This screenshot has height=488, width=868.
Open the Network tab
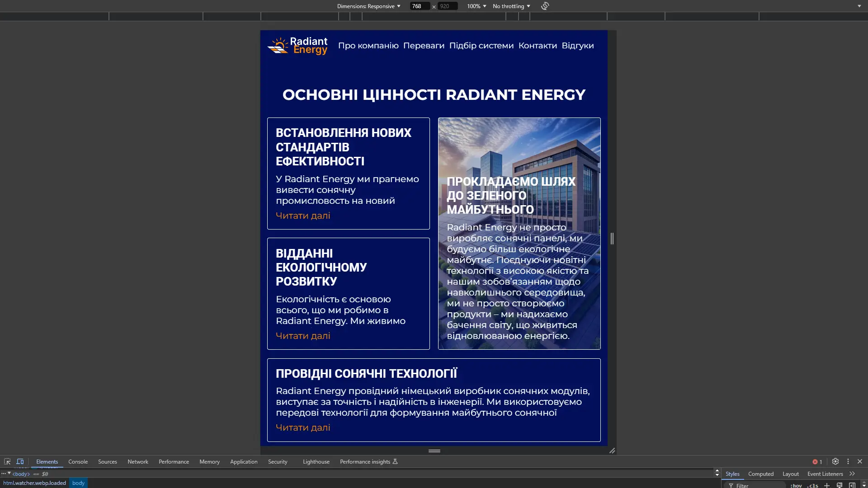(138, 461)
